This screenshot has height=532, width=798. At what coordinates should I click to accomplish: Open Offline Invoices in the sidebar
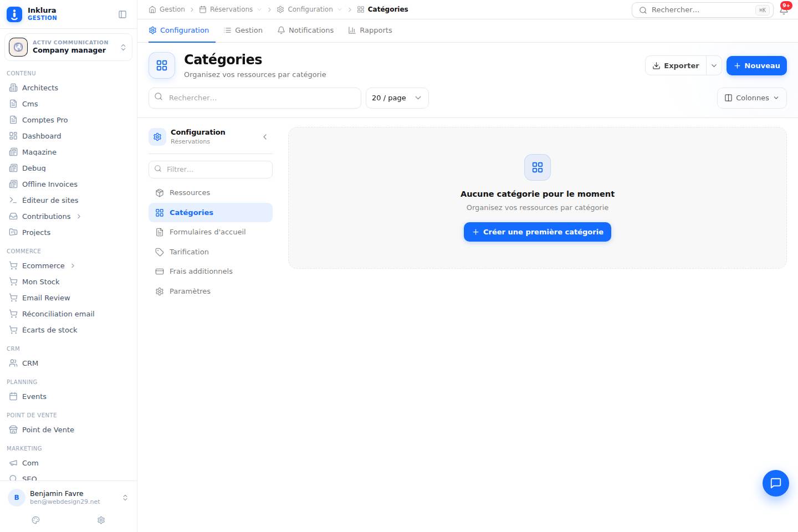[69, 184]
